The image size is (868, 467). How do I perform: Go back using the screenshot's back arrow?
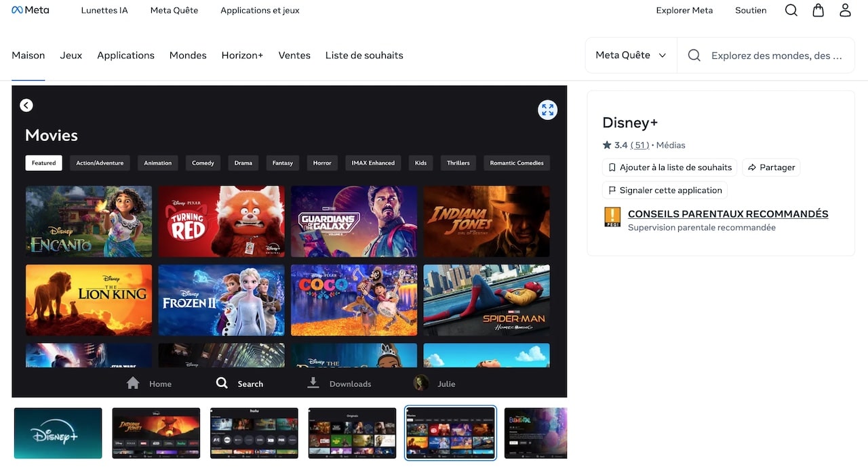tap(26, 105)
